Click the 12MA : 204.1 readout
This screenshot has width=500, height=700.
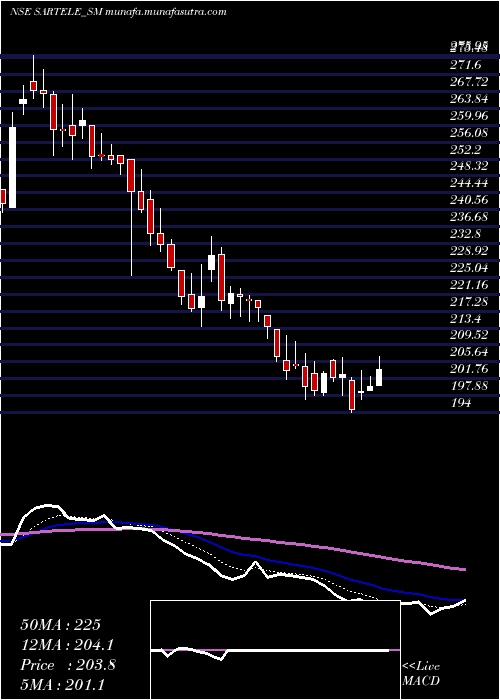pyautogui.click(x=67, y=645)
